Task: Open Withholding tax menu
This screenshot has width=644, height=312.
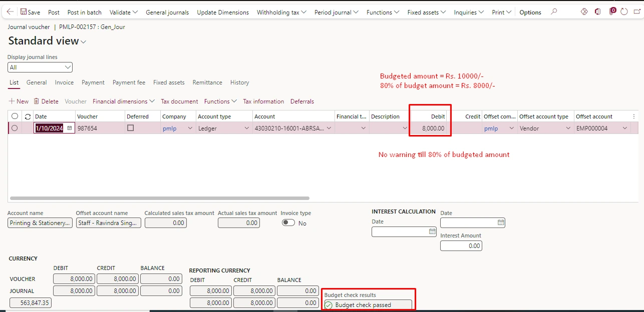Action: [x=281, y=12]
